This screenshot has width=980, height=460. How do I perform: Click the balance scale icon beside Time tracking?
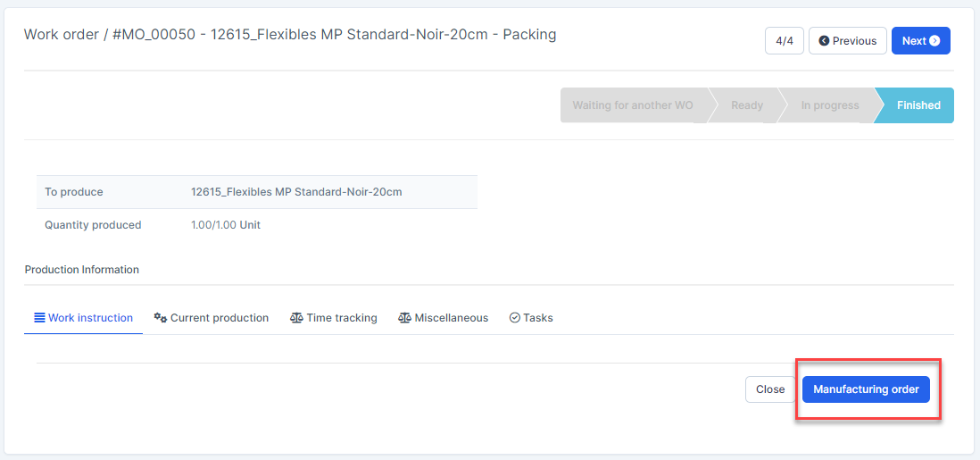tap(296, 318)
